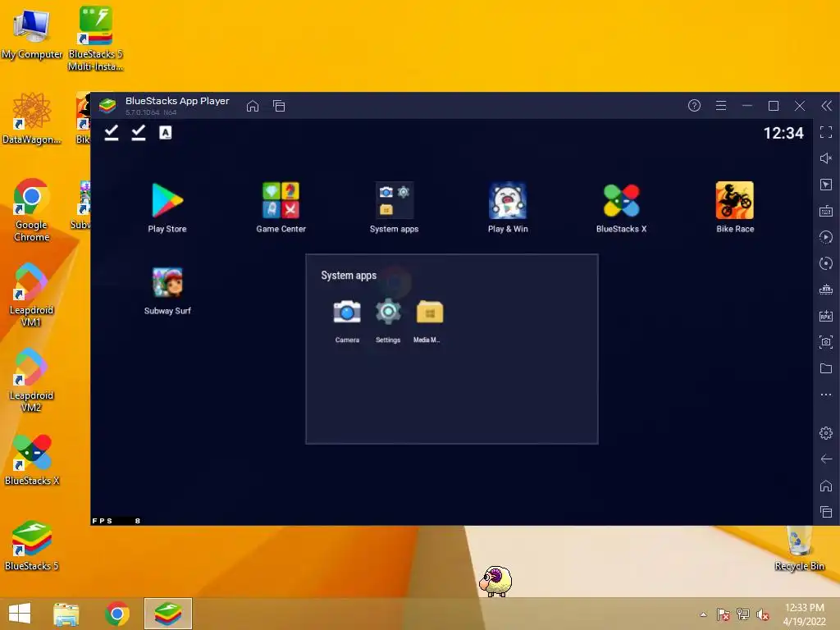
Task: Show recent apps from sidebar bottom
Action: tap(826, 512)
